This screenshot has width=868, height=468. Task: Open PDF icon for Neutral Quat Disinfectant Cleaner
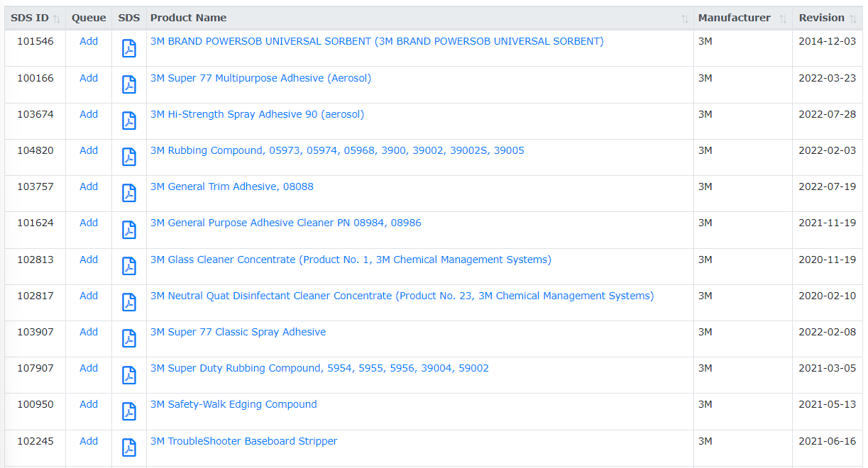[x=129, y=303]
